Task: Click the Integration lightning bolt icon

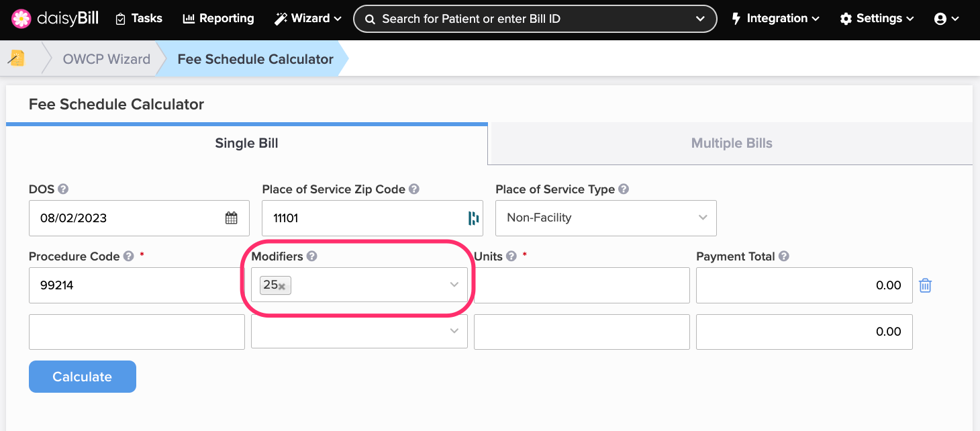Action: (x=736, y=19)
